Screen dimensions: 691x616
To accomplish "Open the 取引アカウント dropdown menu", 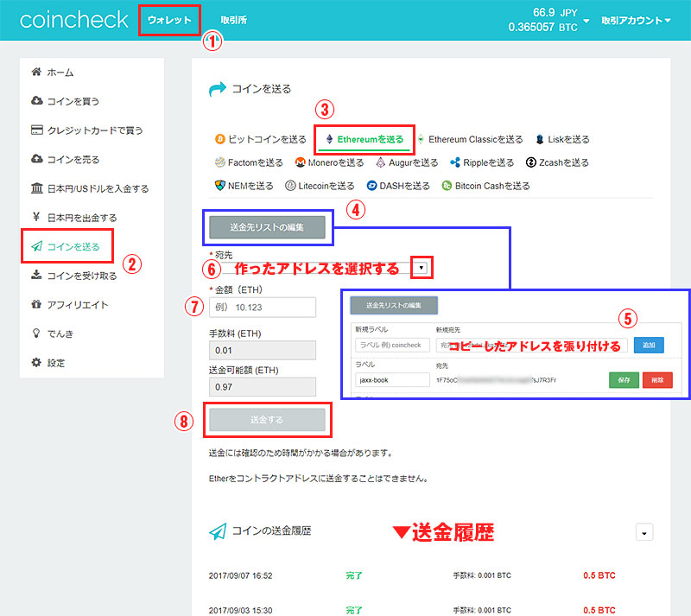I will (x=636, y=20).
